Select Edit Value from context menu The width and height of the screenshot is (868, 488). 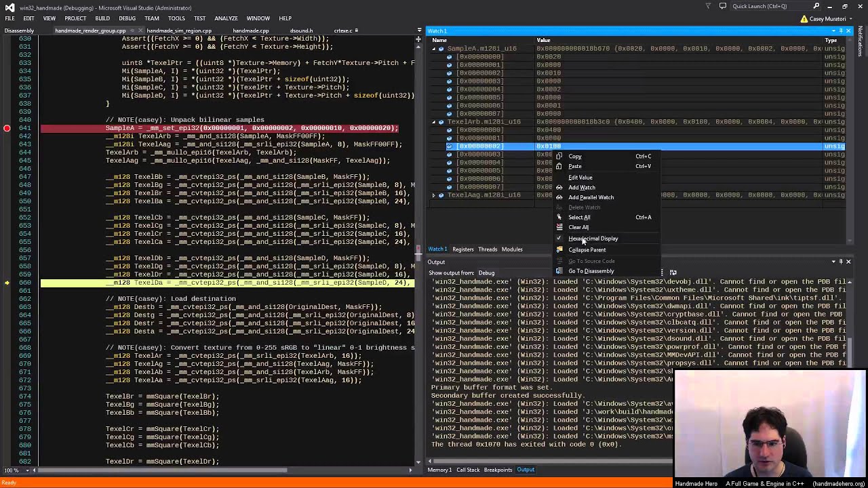580,178
